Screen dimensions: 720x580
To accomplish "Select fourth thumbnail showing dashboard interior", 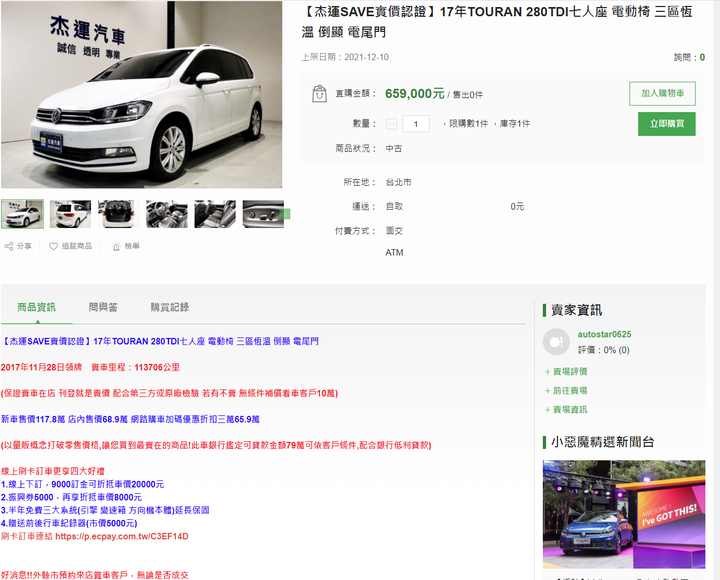I will 167,214.
